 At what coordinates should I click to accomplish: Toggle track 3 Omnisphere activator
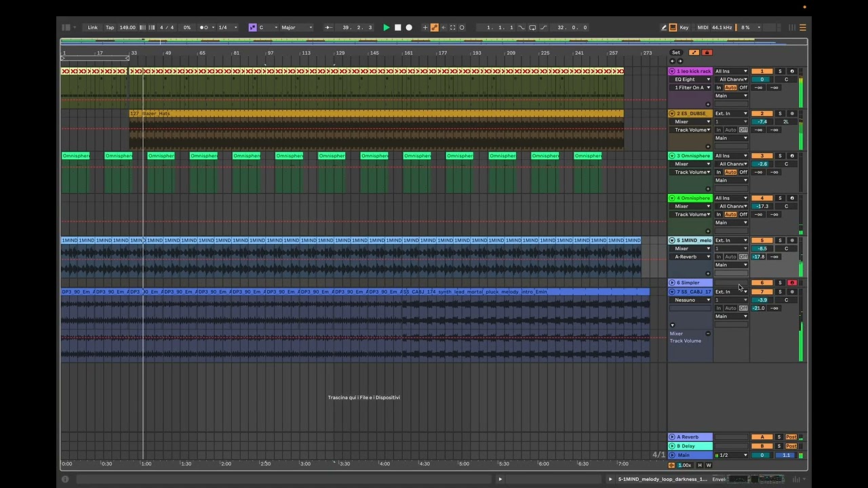point(762,156)
